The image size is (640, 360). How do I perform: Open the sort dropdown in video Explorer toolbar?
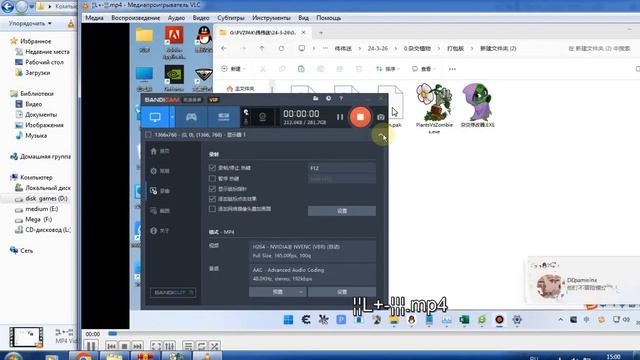[x=387, y=69]
